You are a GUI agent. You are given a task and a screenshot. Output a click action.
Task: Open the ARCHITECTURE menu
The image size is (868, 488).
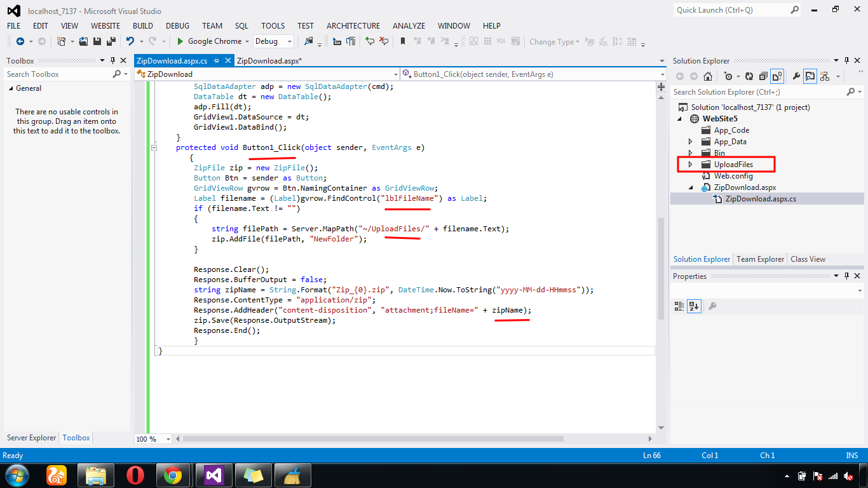tap(353, 26)
